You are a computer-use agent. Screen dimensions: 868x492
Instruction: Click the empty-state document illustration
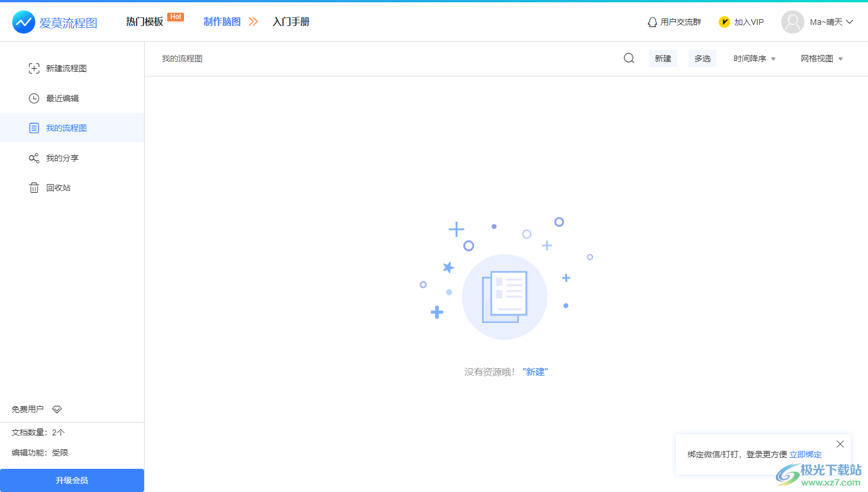coord(505,297)
